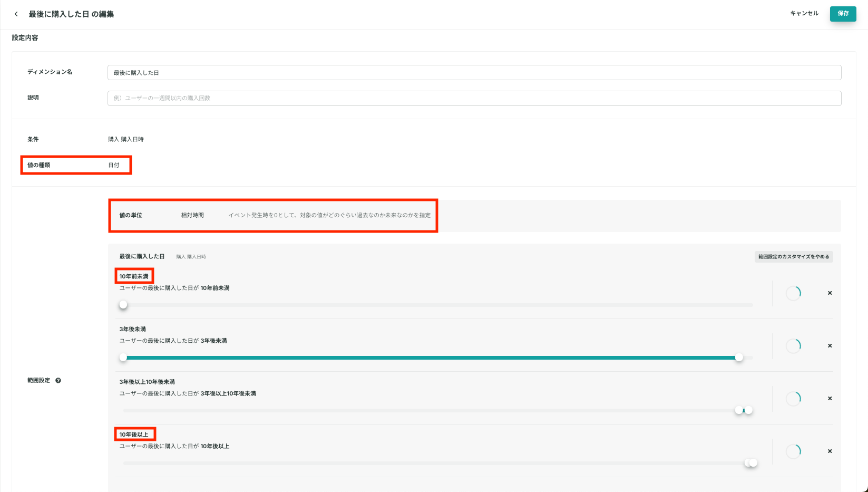This screenshot has width=868, height=492.
Task: Remove the 10年後以上 range with its X
Action: [x=830, y=451]
